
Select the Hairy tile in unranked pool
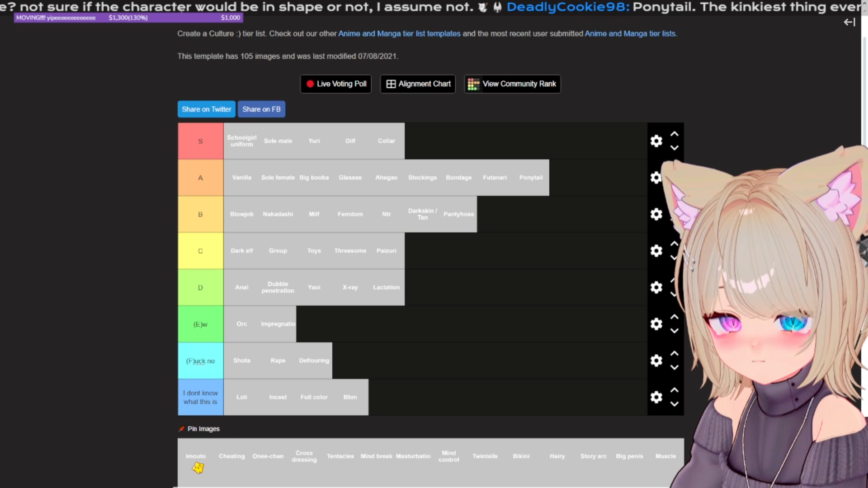557,456
